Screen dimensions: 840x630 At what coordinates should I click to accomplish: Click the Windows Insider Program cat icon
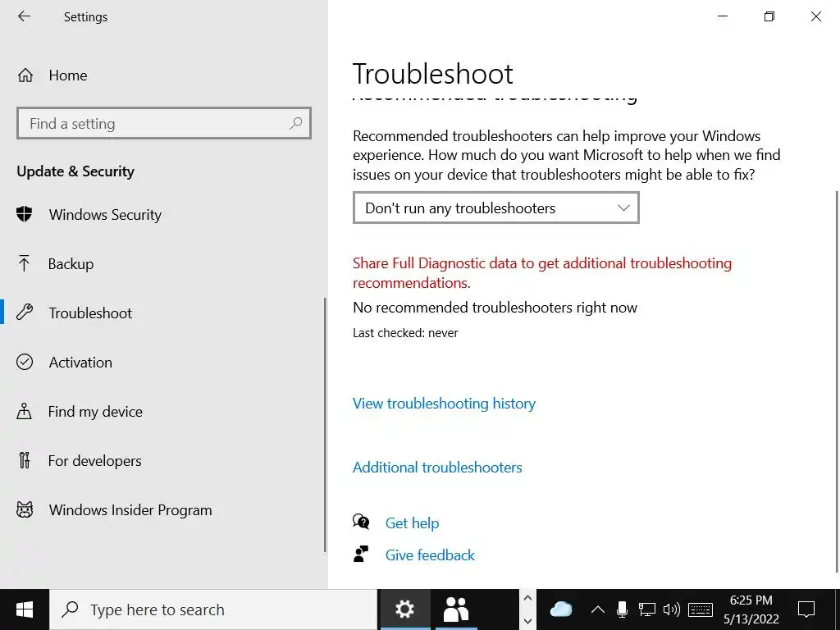pyautogui.click(x=25, y=509)
